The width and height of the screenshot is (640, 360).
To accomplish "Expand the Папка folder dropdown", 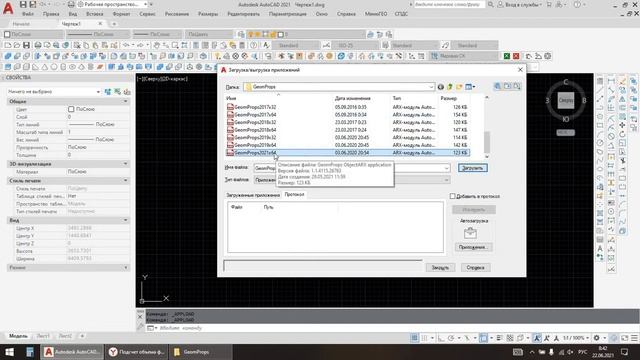I will 431,87.
